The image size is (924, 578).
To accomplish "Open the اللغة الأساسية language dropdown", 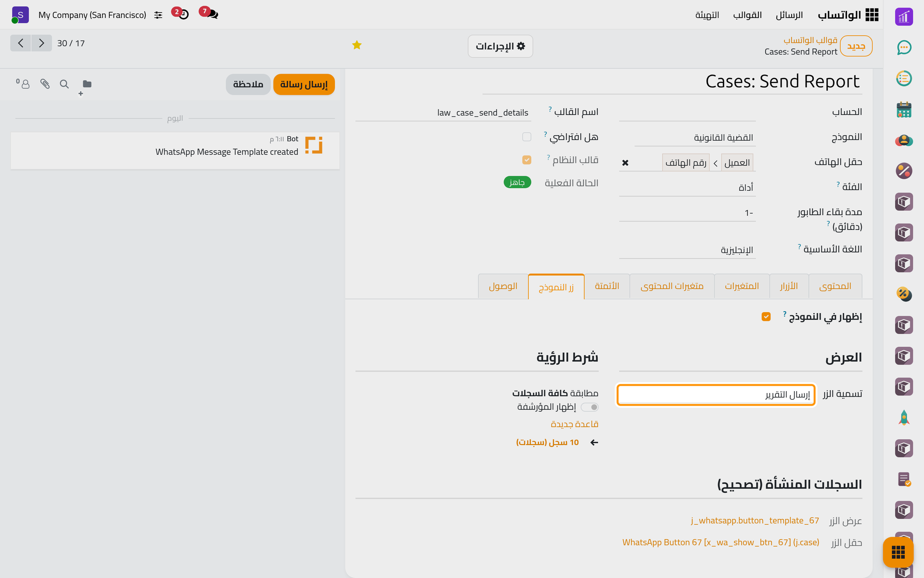I will (687, 250).
